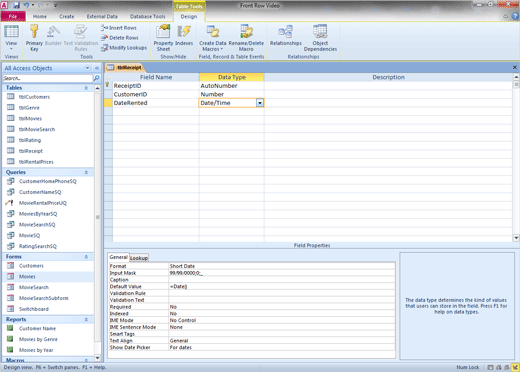Delete Rows from table design

pos(120,38)
